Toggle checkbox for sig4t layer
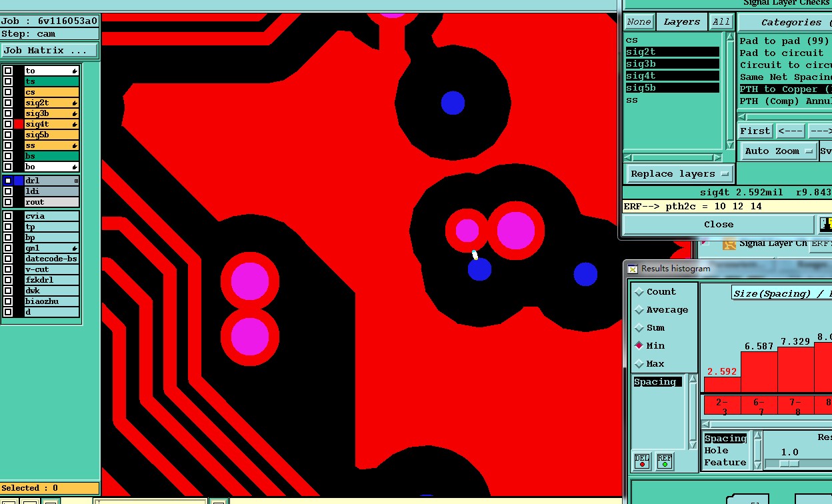 click(x=8, y=124)
